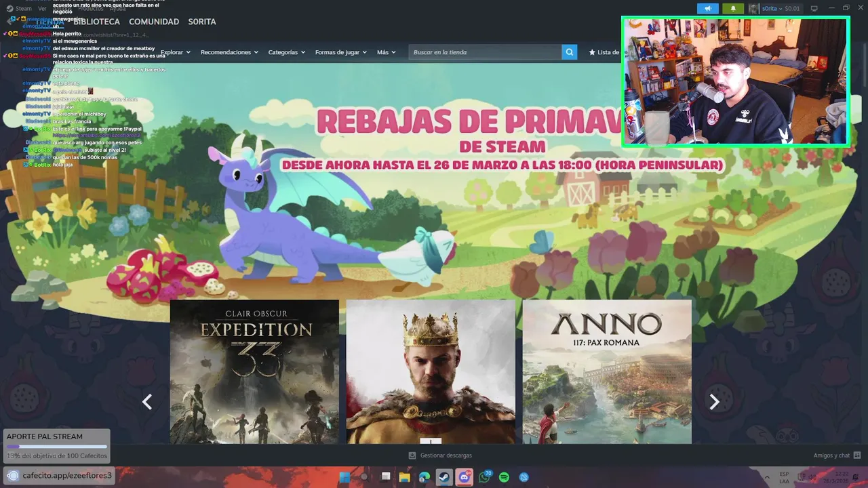Image resolution: width=868 pixels, height=488 pixels.
Task: Show previous carousel games arrow
Action: click(x=147, y=402)
